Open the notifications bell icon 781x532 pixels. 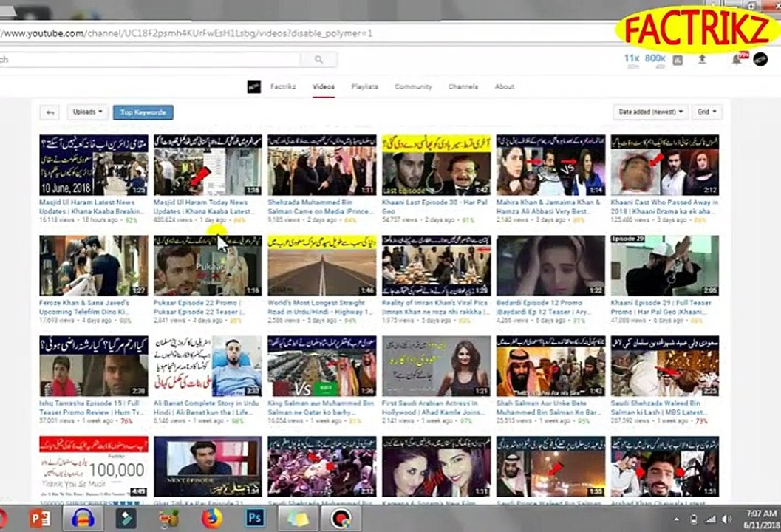(x=737, y=59)
